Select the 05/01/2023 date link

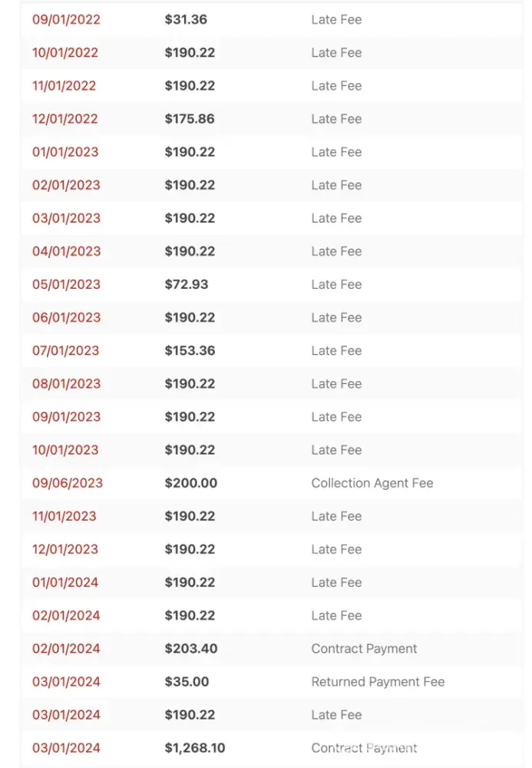(66, 284)
